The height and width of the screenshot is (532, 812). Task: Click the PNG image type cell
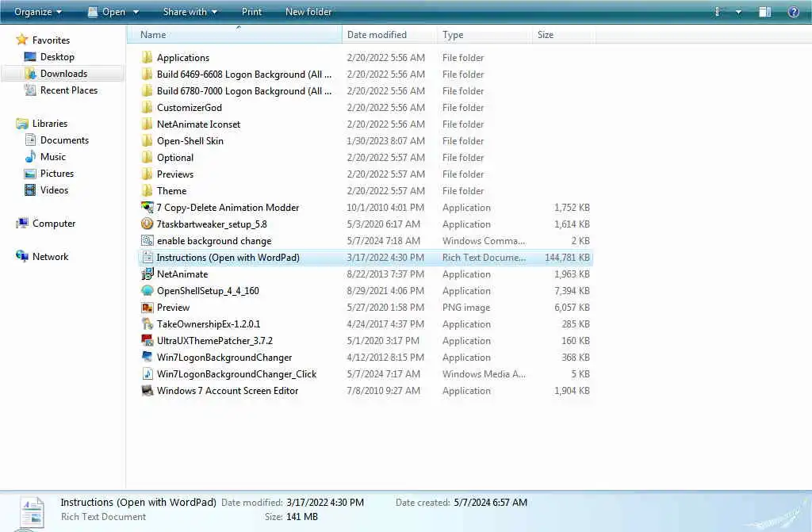pyautogui.click(x=466, y=307)
